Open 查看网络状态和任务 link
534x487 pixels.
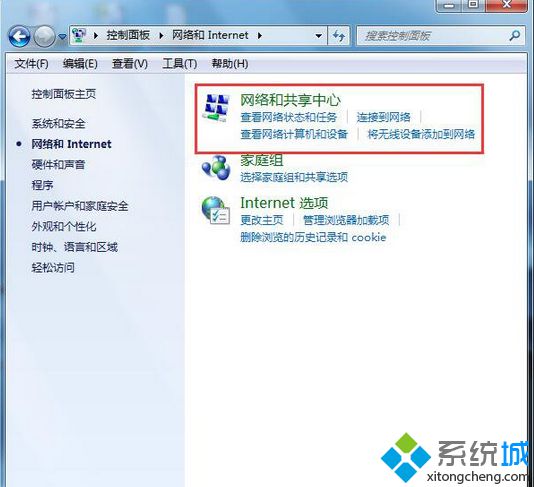click(x=288, y=117)
